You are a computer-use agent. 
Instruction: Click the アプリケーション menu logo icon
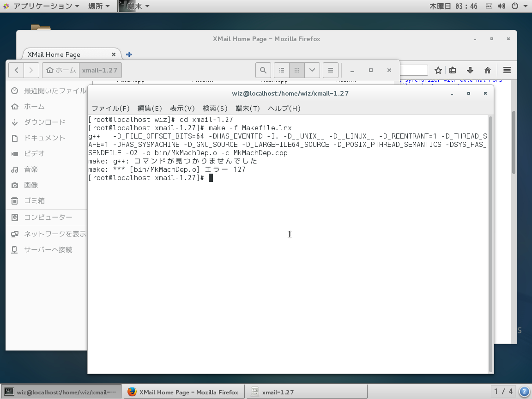pyautogui.click(x=6, y=6)
